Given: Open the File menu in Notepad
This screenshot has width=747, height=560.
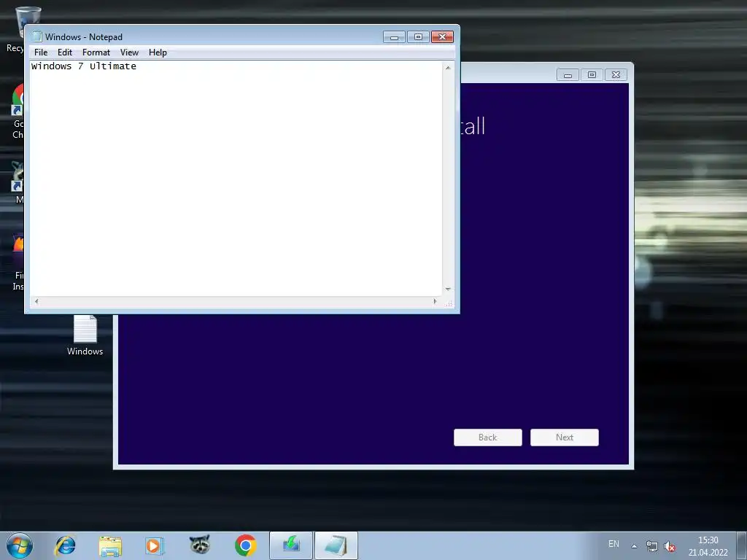Looking at the screenshot, I should [41, 52].
